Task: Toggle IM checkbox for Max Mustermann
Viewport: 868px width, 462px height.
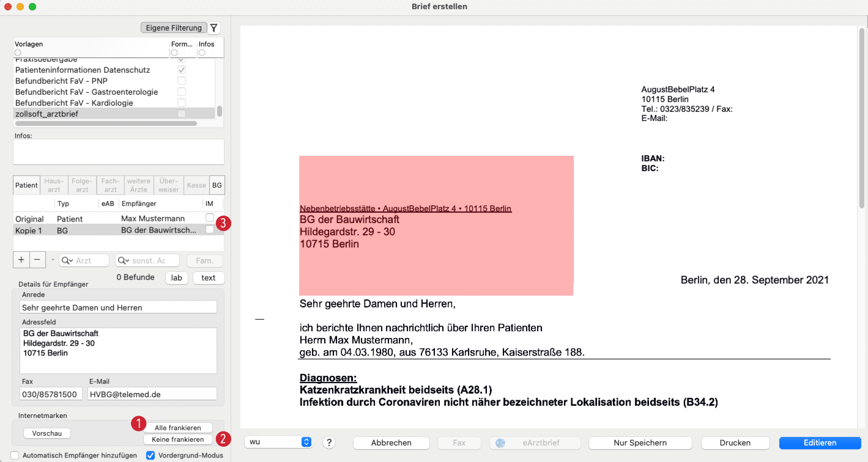Action: pyautogui.click(x=210, y=218)
